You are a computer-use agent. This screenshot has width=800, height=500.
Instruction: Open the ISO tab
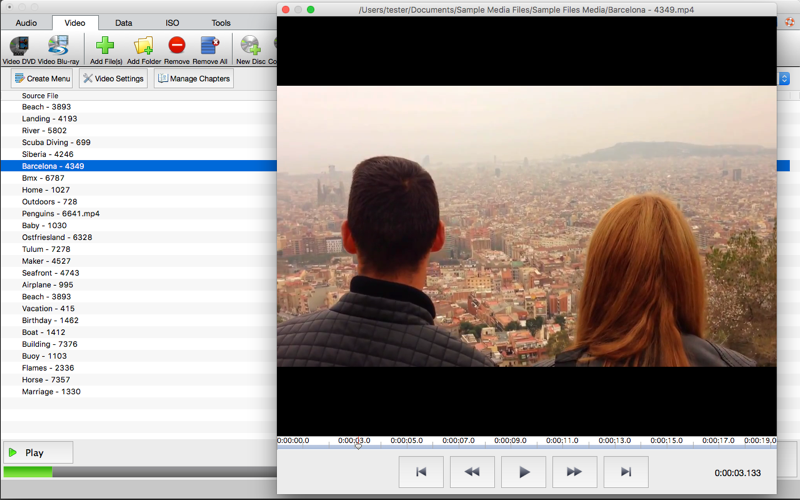click(x=172, y=22)
